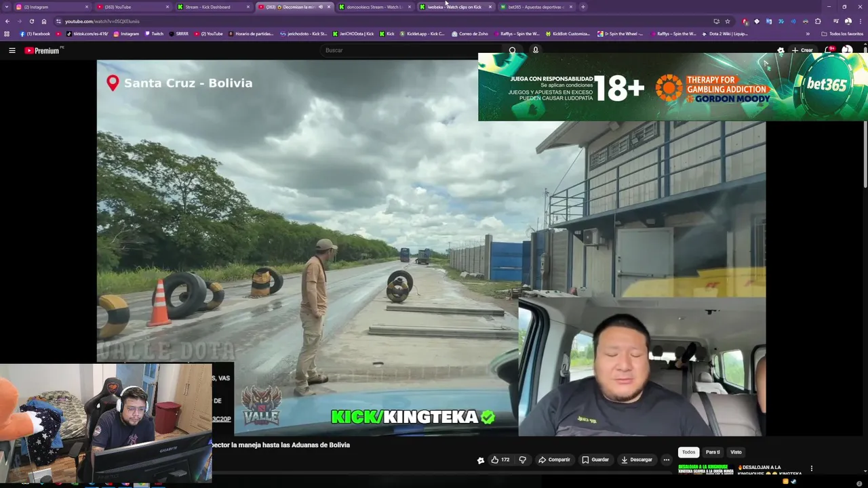This screenshot has height=488, width=868.
Task: Open the apps grid shortcut in bookmarks bar
Action: (x=7, y=34)
